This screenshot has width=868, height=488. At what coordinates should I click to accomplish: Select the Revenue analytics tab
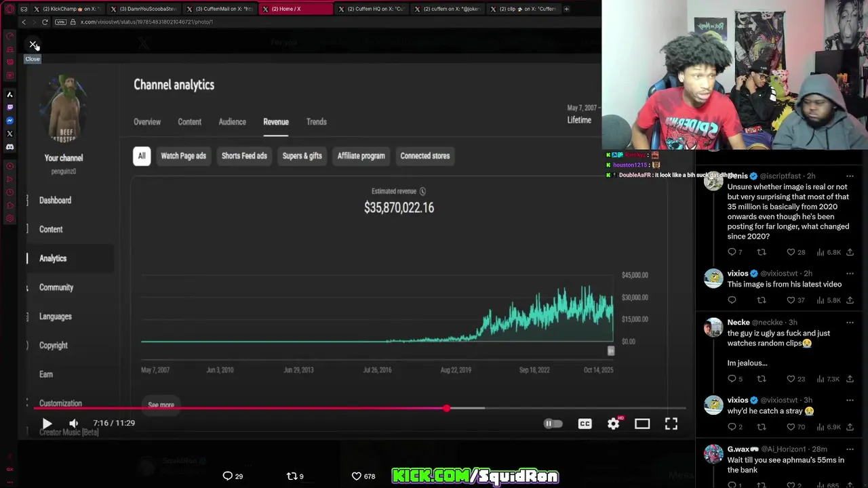(x=276, y=122)
